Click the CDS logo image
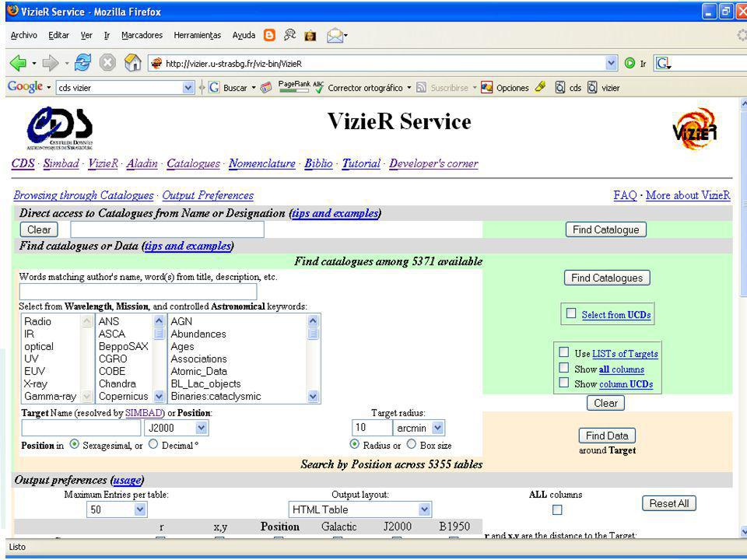Screen dimensions: 747x560 [60, 128]
